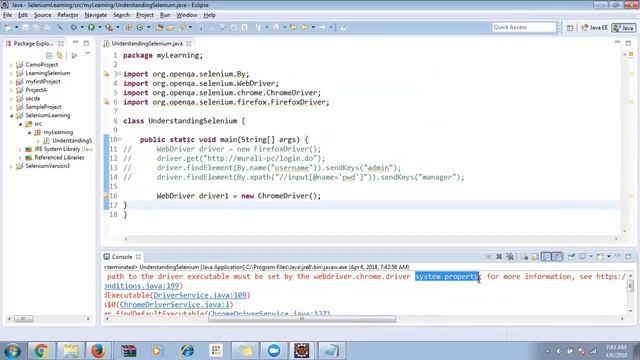Select the LearningSelenium project
Screen dimensions: 640x360
48,73
